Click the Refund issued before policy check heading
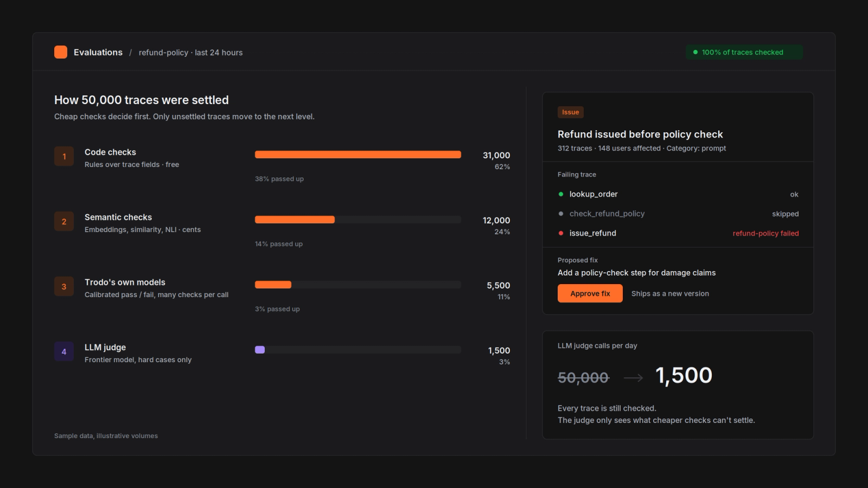Screen dimensions: 868x488 click(x=640, y=134)
